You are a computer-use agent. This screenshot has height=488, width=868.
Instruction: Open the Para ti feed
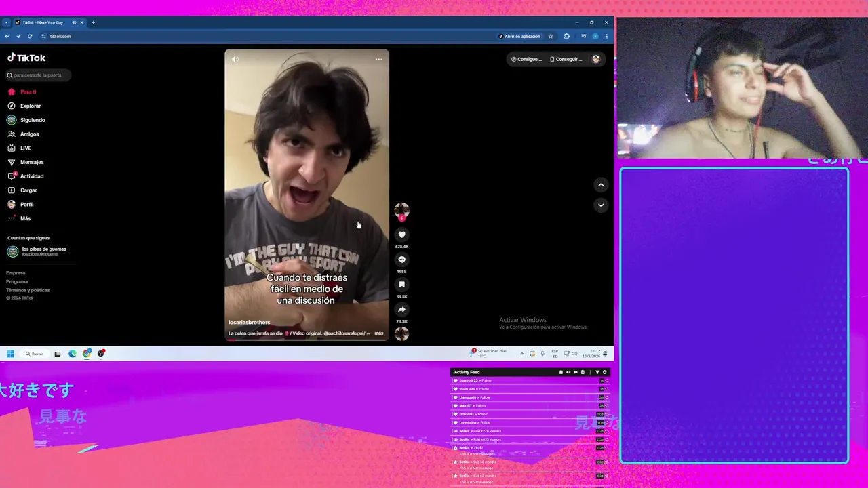pos(22,92)
